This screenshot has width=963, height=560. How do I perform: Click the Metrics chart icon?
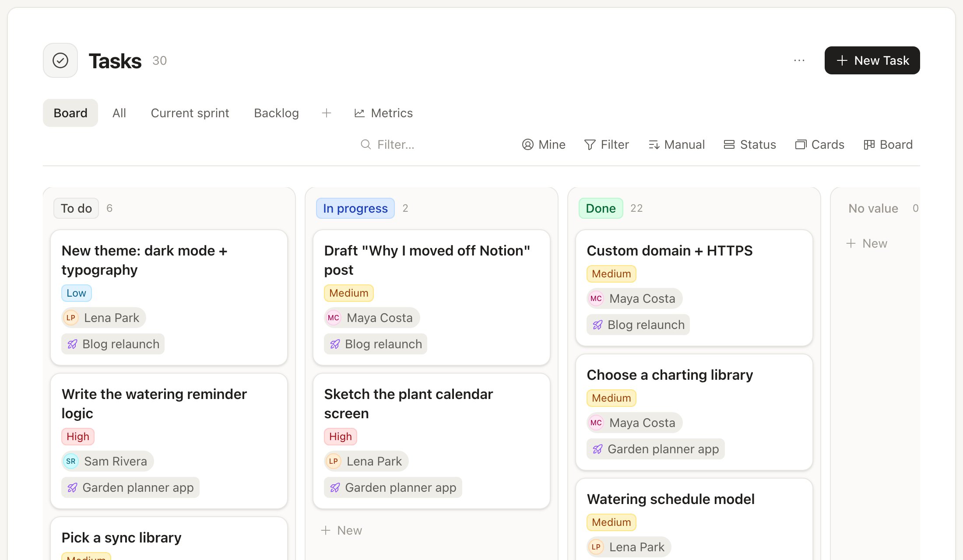(359, 113)
